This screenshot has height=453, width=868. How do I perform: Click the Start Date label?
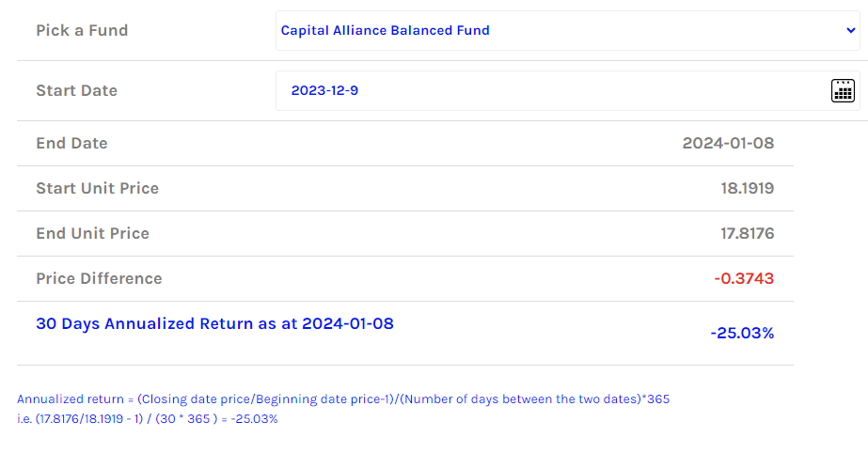(x=76, y=91)
